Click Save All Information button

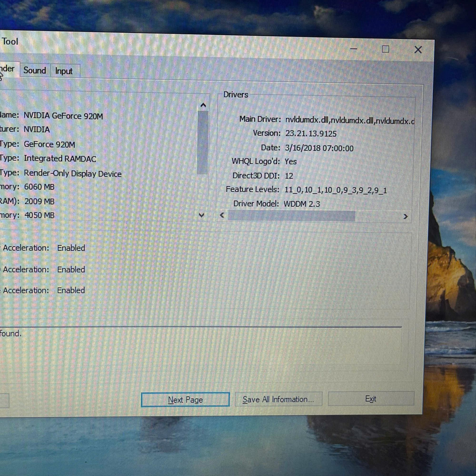click(x=278, y=399)
